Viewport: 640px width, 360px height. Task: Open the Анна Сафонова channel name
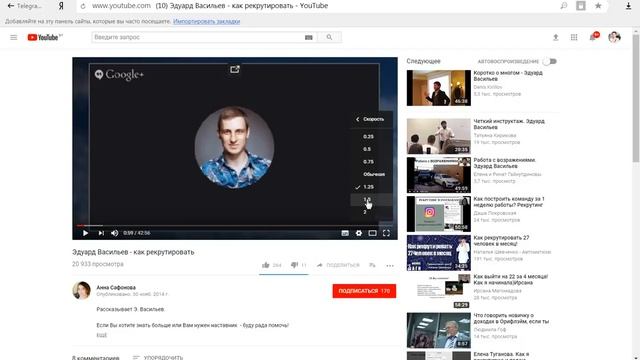(x=116, y=287)
